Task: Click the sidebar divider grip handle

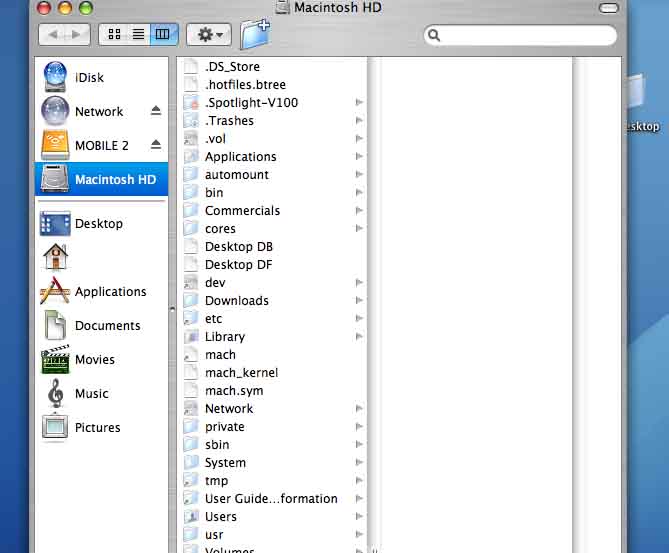Action: 172,309
